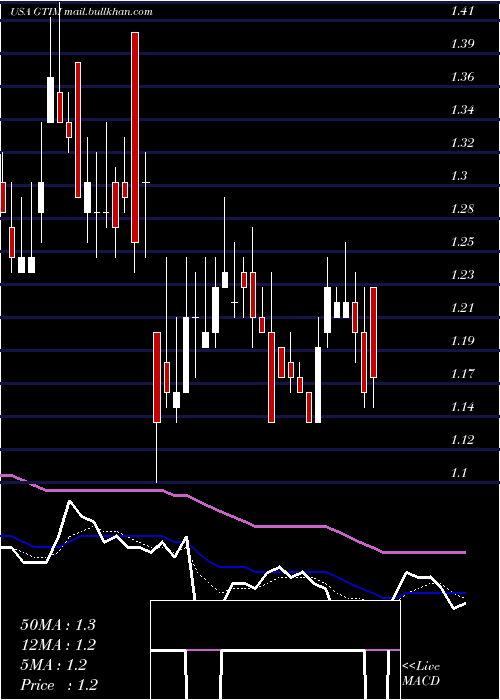
Task: Click the last red candlestick on the right
Action: 373,333
